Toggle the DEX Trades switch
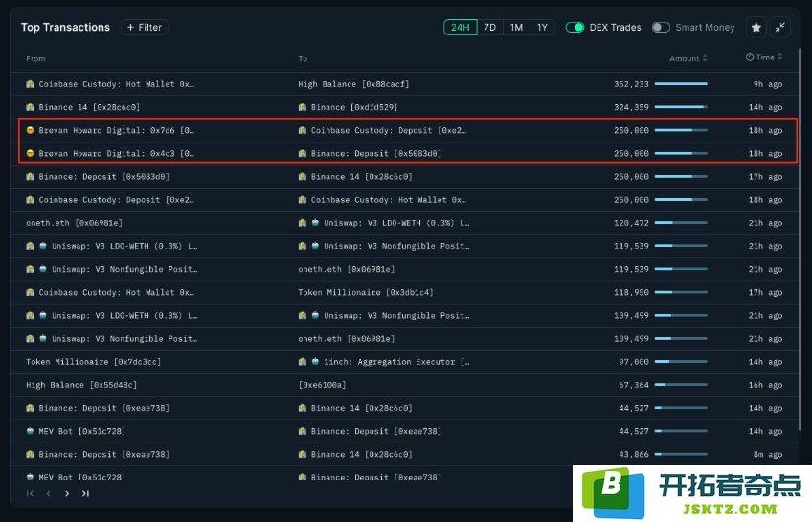 (x=575, y=28)
